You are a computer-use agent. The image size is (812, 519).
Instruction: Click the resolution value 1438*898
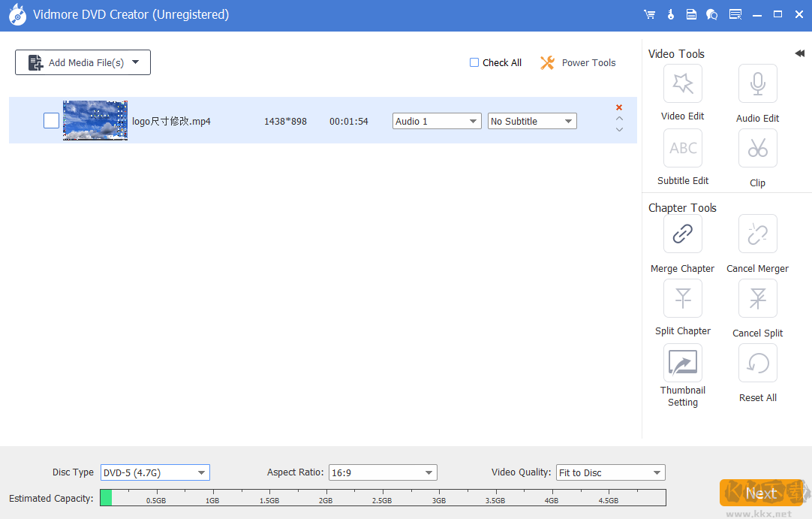[285, 122]
